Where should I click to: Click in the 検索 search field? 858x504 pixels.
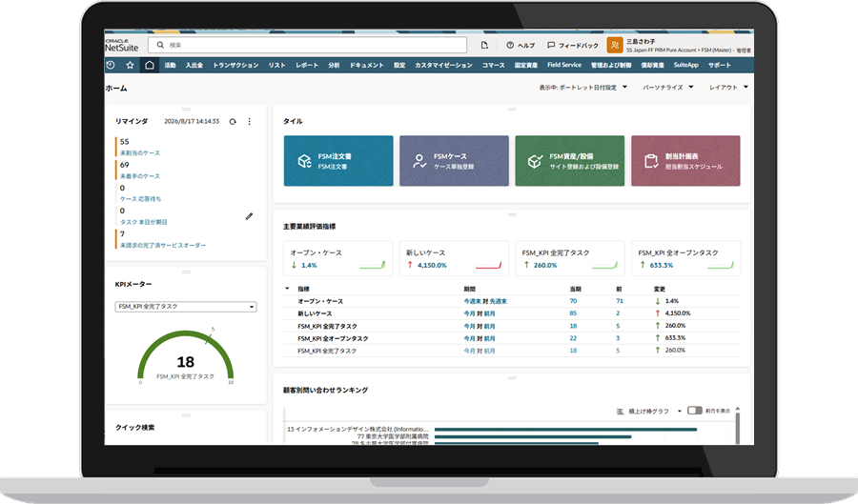(x=307, y=45)
